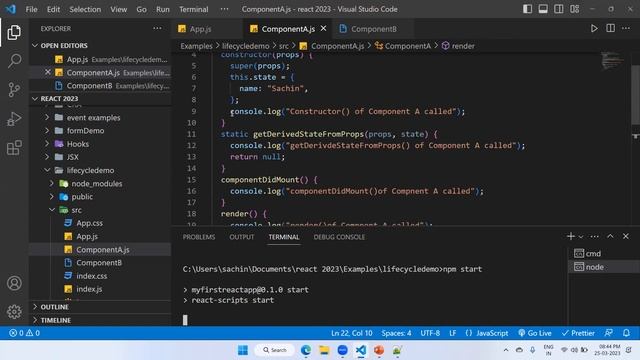Open index.css in the file tree
This screenshot has height=360, width=640.
[x=100, y=276]
